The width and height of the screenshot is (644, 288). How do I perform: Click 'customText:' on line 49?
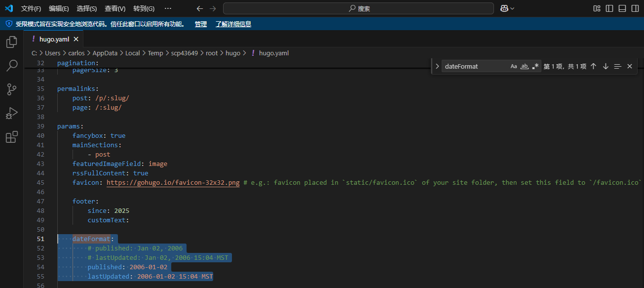[x=109, y=220]
